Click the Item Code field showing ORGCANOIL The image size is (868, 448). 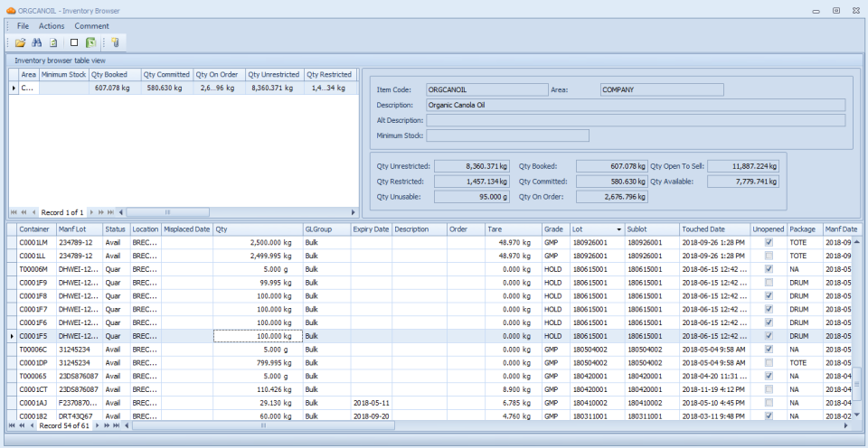(486, 89)
